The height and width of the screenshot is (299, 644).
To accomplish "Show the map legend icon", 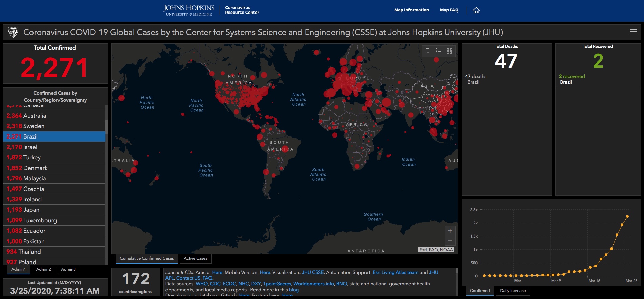I will [439, 51].
